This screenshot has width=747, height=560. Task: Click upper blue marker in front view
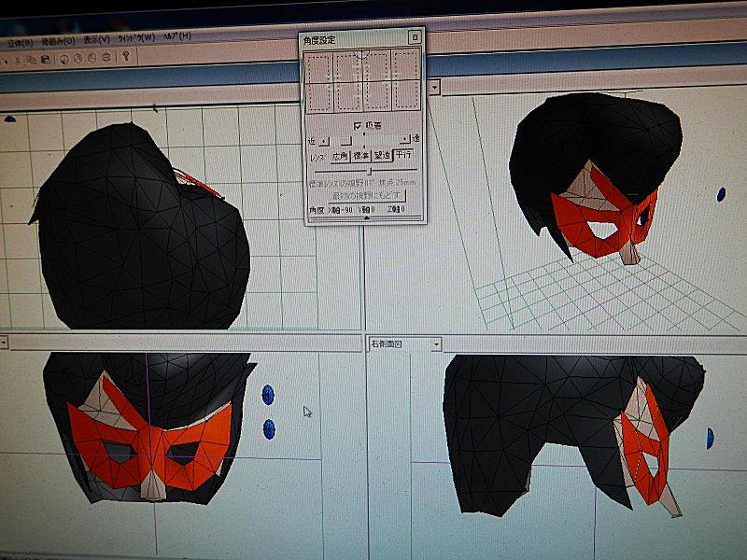pyautogui.click(x=268, y=395)
